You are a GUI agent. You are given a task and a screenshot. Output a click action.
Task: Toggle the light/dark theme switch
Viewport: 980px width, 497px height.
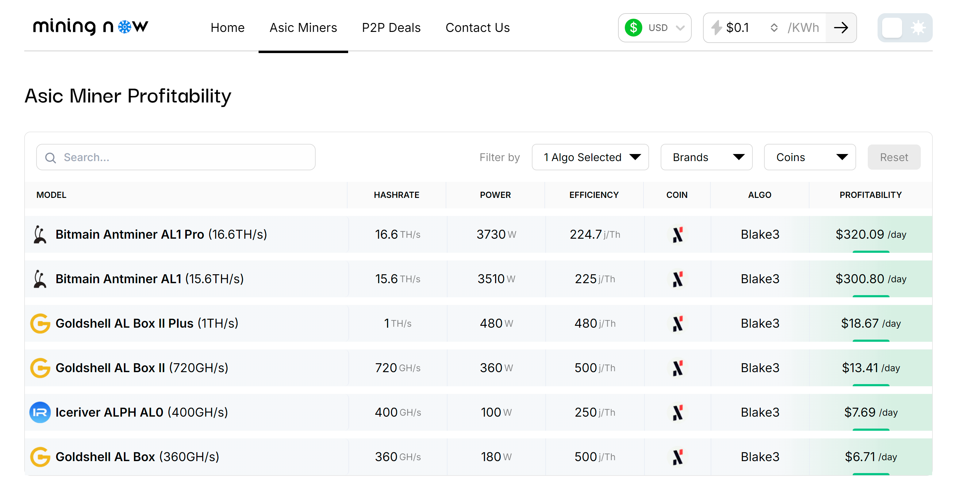pyautogui.click(x=905, y=28)
